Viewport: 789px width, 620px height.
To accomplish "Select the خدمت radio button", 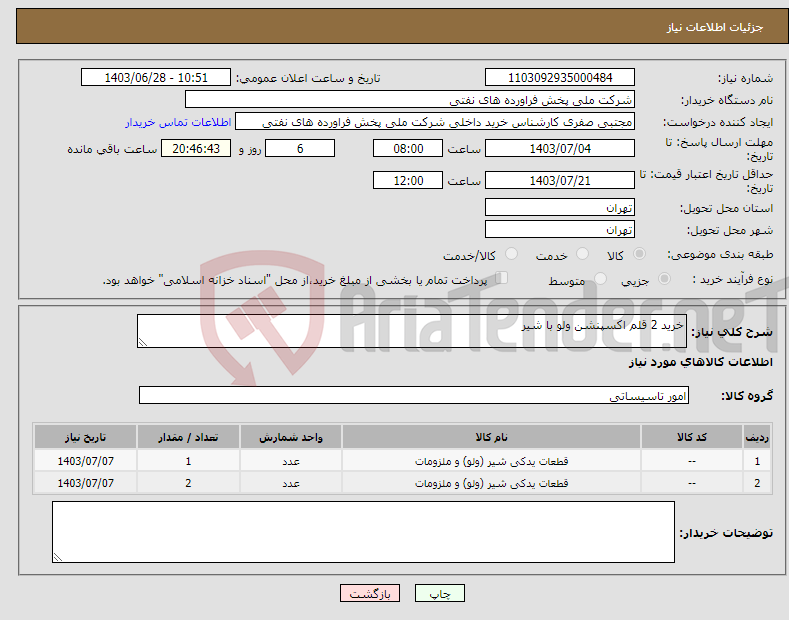I will [582, 254].
